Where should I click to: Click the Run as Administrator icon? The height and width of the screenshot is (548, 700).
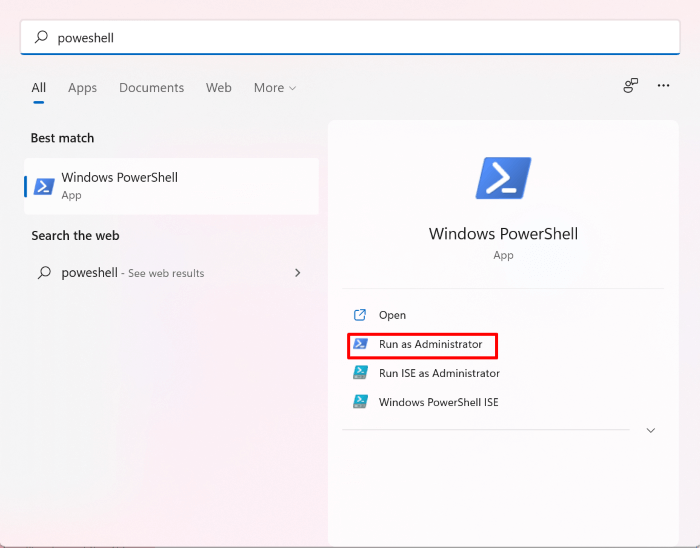coord(360,344)
